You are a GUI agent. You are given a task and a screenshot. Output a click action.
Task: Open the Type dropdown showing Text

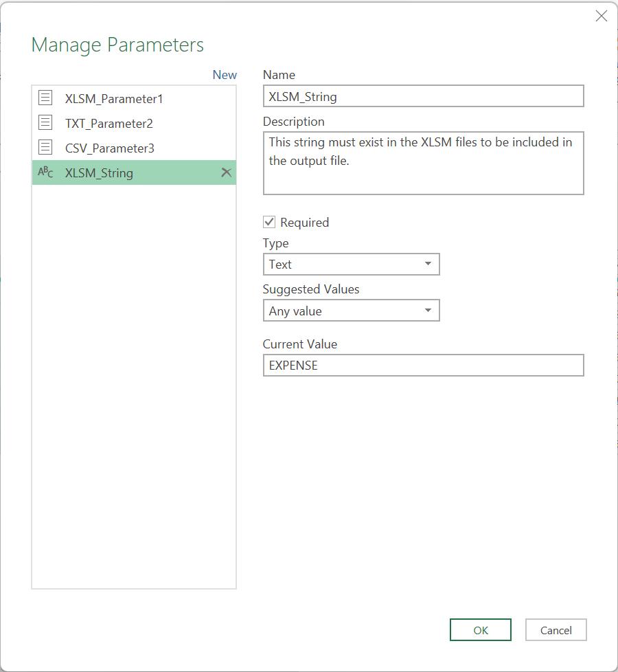click(351, 264)
